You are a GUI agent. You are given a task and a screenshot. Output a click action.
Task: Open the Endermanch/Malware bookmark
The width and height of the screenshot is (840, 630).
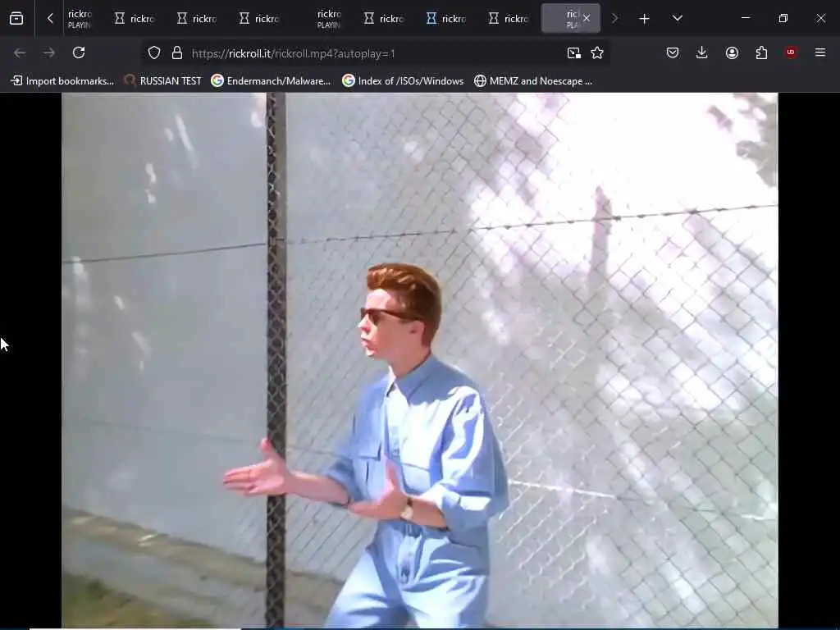271,81
